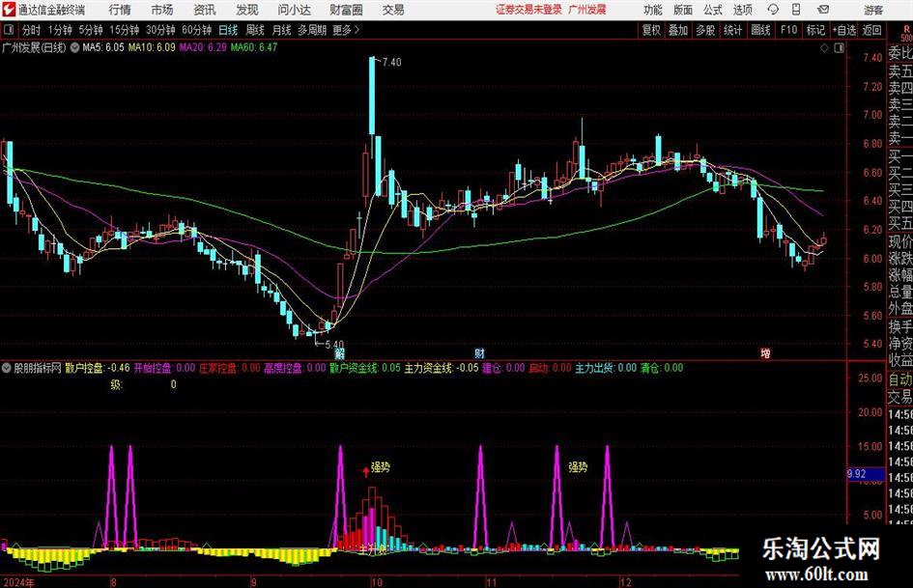Switch to 分时 chart tab
Screen dimensions: 913x588
pyautogui.click(x=31, y=30)
